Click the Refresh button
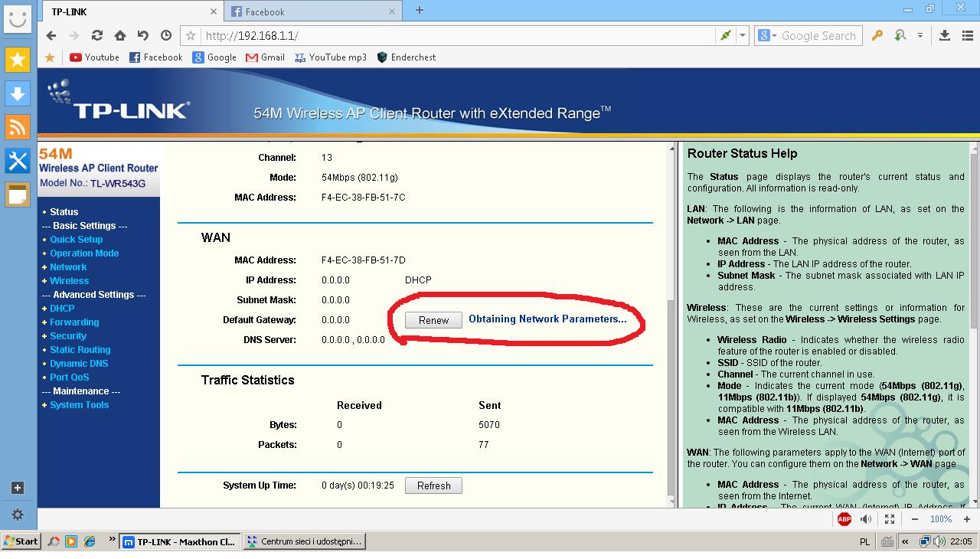Image resolution: width=980 pixels, height=559 pixels. pos(434,485)
